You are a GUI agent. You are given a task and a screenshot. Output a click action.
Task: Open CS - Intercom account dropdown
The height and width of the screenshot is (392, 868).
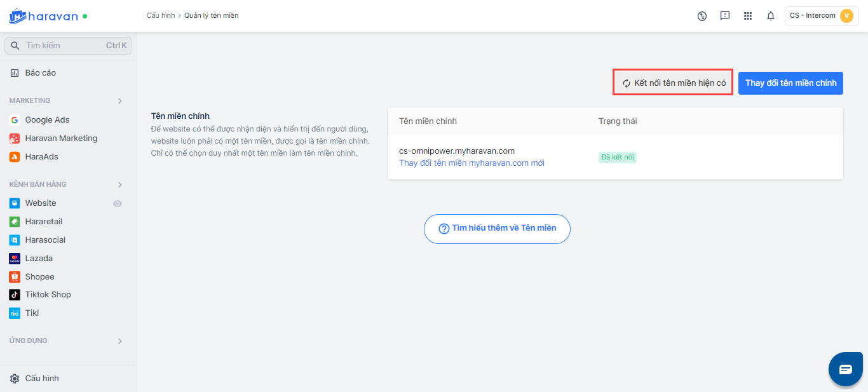821,16
